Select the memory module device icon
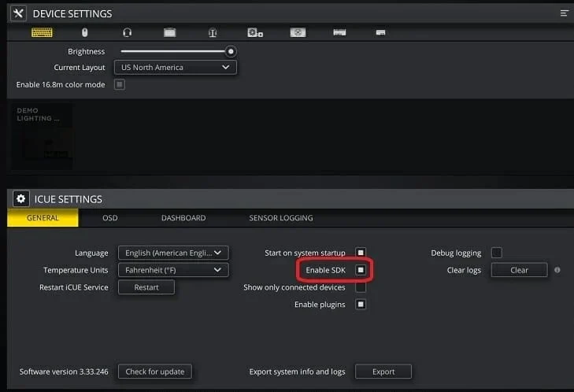The width and height of the screenshot is (574, 392). click(x=339, y=32)
